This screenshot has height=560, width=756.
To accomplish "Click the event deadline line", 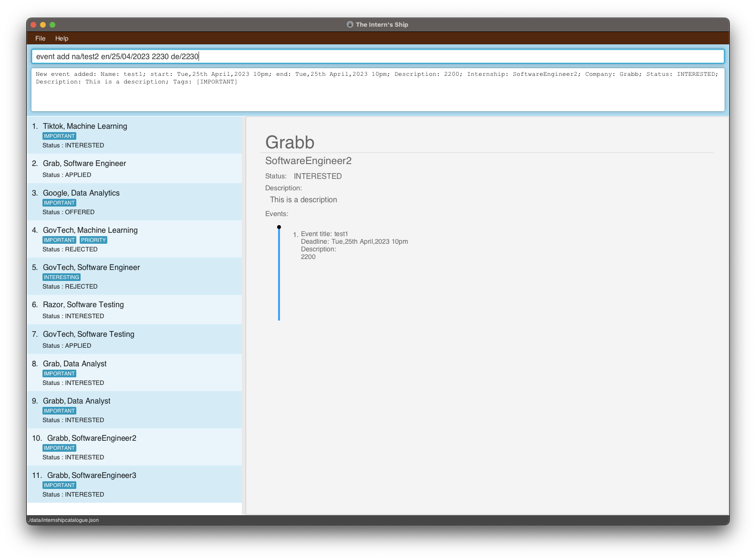I will pos(354,241).
